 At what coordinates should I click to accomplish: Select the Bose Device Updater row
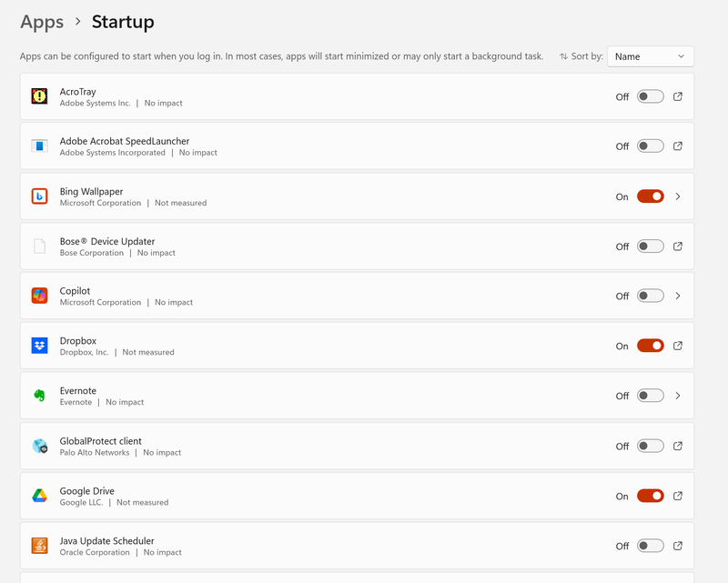318,246
